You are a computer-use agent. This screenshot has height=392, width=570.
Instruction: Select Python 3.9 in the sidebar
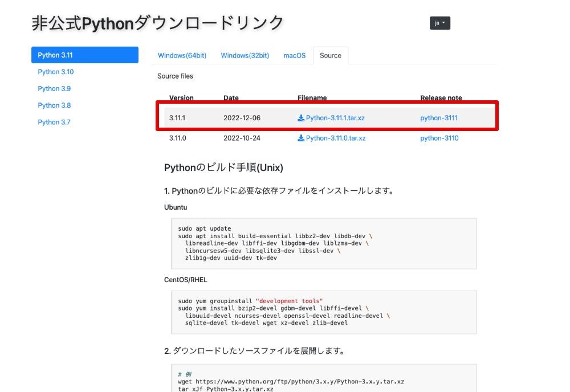tap(54, 89)
